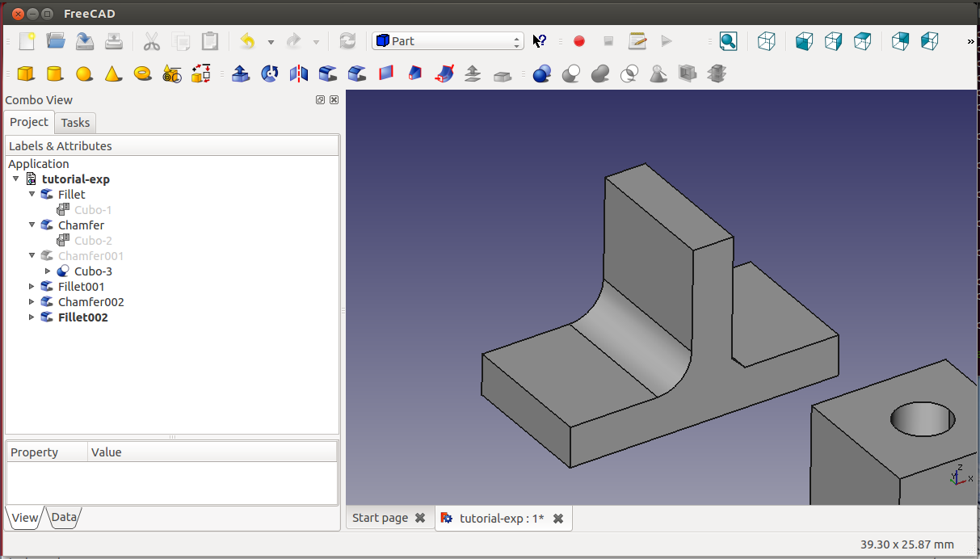Open the Start page document tab
Image resolution: width=980 pixels, height=559 pixels.
click(380, 518)
